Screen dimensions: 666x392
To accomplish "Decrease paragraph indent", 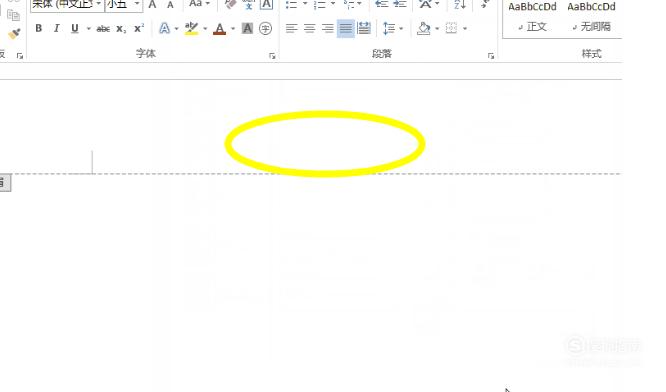I will coord(382,4).
